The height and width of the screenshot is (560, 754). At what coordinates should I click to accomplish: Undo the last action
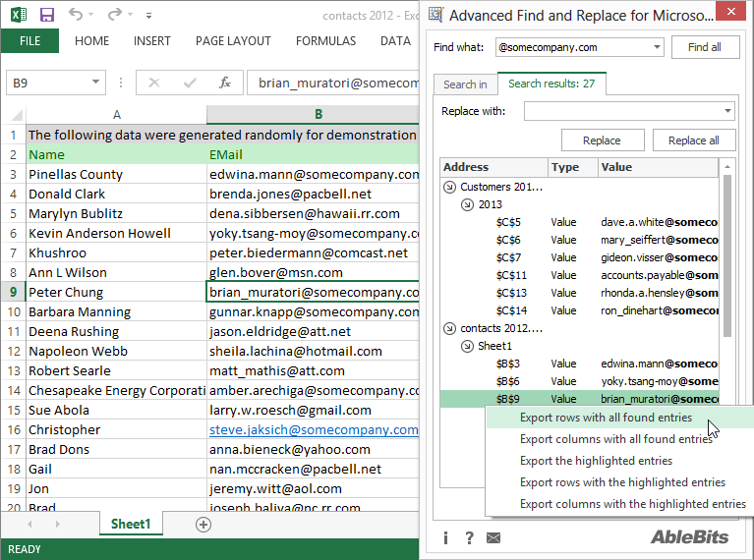coord(76,14)
